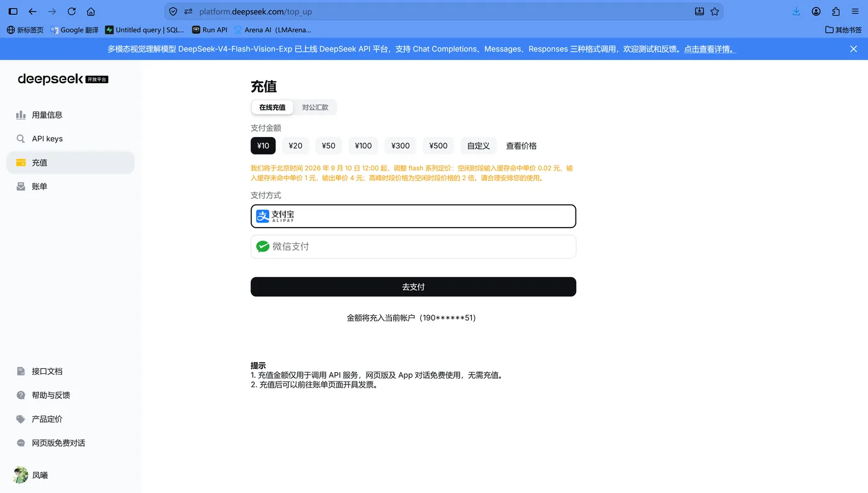The image size is (868, 493).
Task: Select the ¥50 amount
Action: (x=329, y=146)
